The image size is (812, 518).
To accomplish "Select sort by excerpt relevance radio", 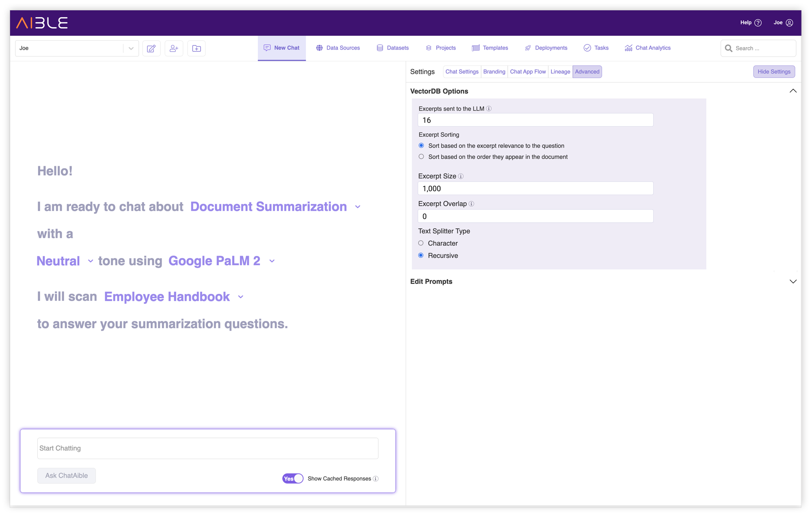I will pos(421,146).
